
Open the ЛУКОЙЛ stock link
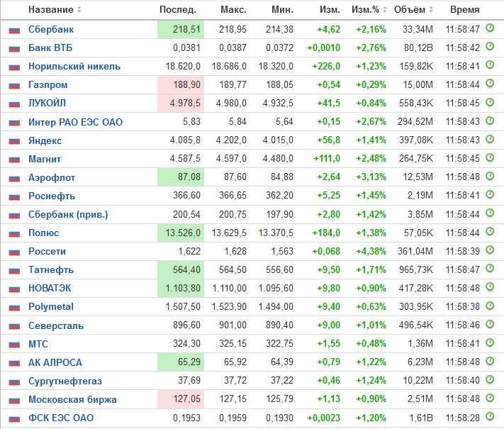(x=47, y=104)
